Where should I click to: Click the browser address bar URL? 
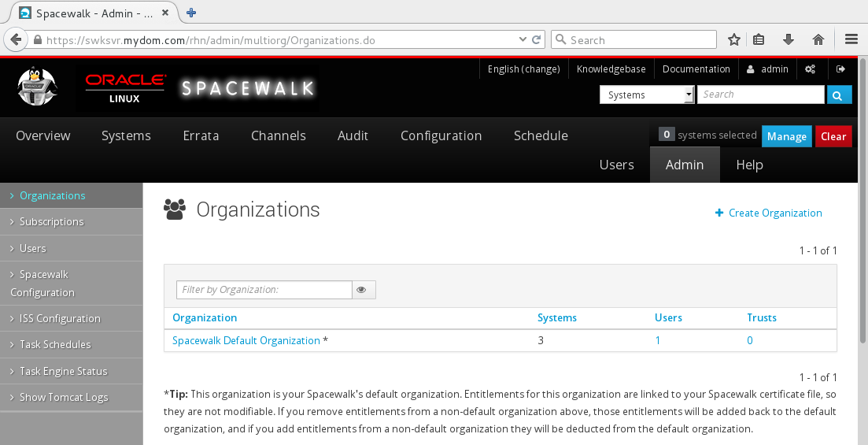[210, 40]
